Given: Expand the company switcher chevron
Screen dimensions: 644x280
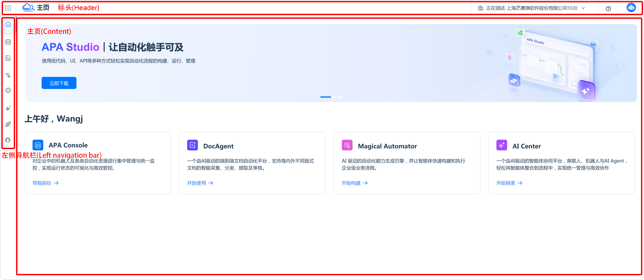Looking at the screenshot, I should (x=583, y=8).
